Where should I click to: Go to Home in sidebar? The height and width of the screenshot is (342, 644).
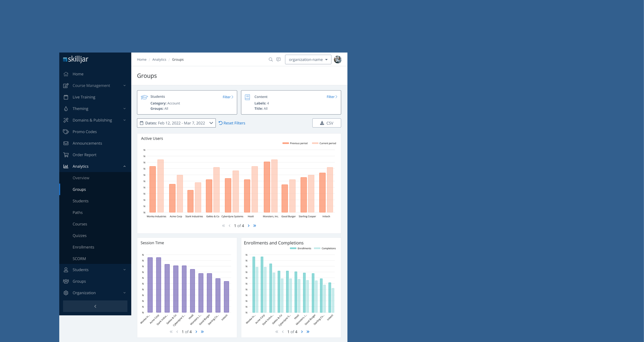tap(95, 74)
